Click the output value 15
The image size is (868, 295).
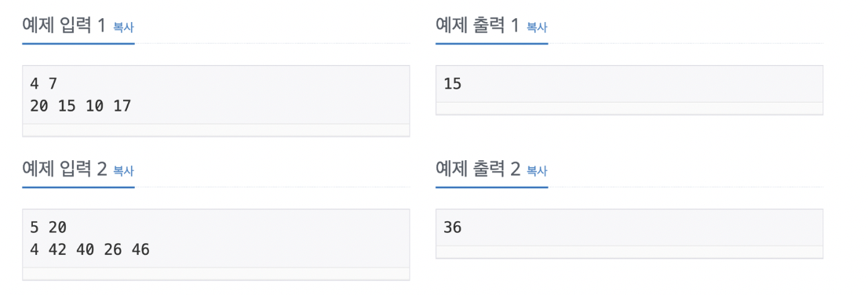(452, 84)
